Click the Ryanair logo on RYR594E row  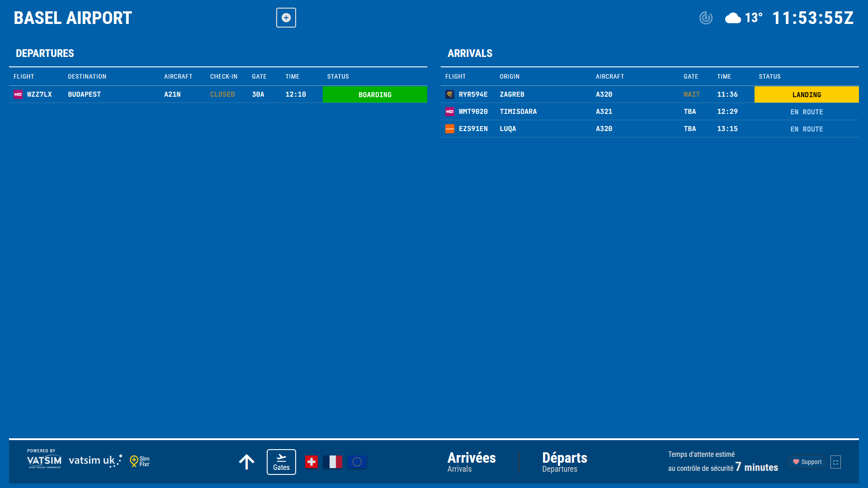[x=450, y=94]
